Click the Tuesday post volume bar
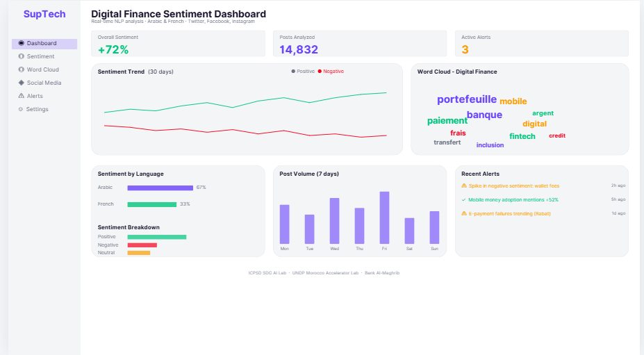Viewport: 644px width, 355px height. (310, 229)
